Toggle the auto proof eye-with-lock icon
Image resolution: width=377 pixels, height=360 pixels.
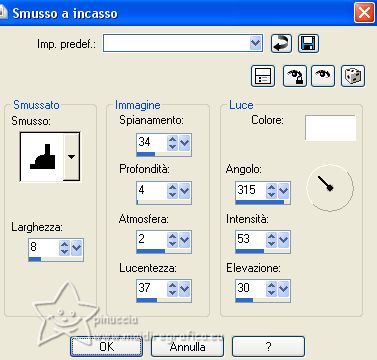pyautogui.click(x=295, y=76)
